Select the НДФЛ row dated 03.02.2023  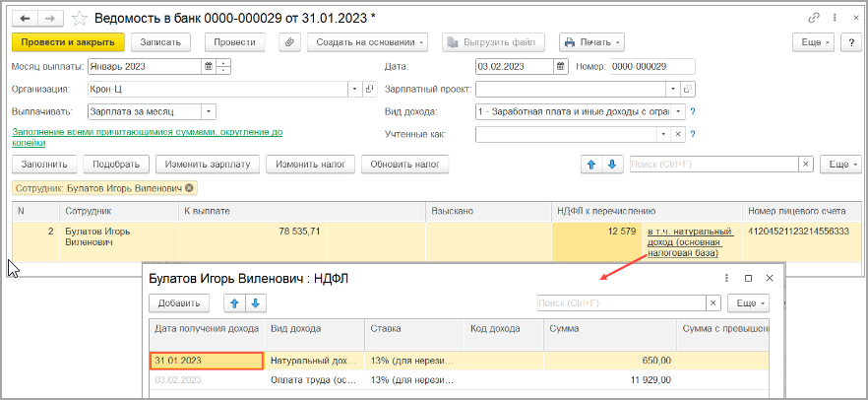point(459,380)
